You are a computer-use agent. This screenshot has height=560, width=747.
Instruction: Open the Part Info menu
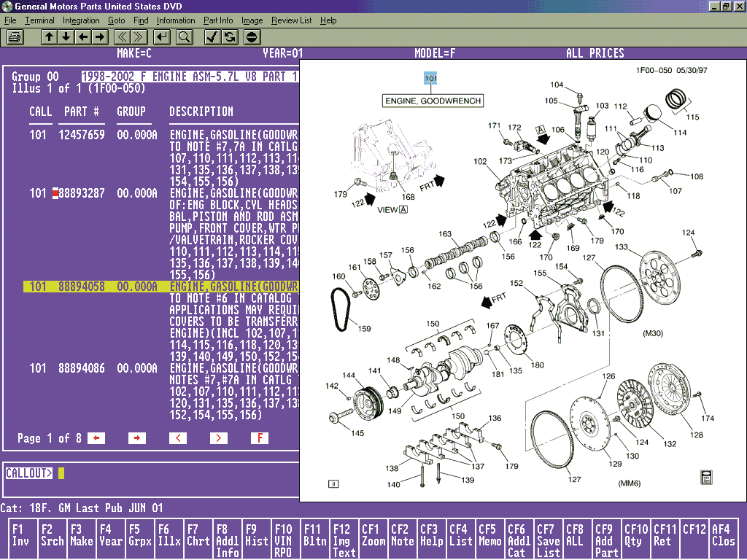[x=218, y=20]
